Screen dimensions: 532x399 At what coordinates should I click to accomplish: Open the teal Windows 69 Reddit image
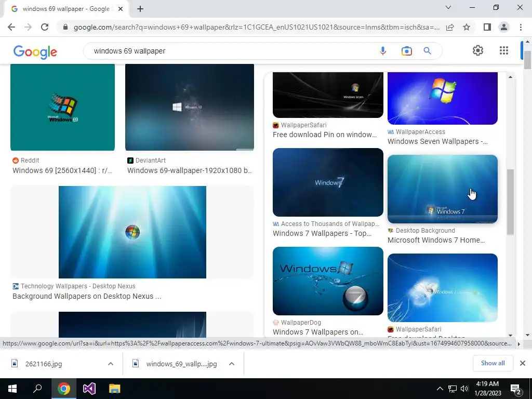point(62,107)
